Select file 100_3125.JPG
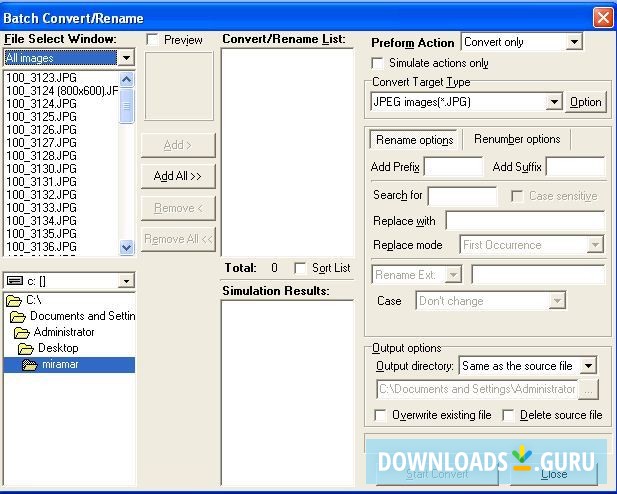The width and height of the screenshot is (617, 494). pos(41,117)
